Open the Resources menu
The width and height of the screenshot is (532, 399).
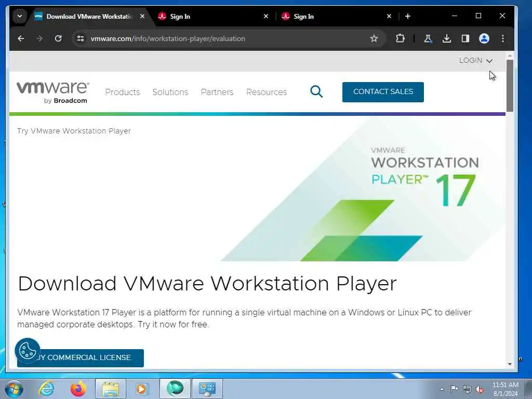point(267,92)
